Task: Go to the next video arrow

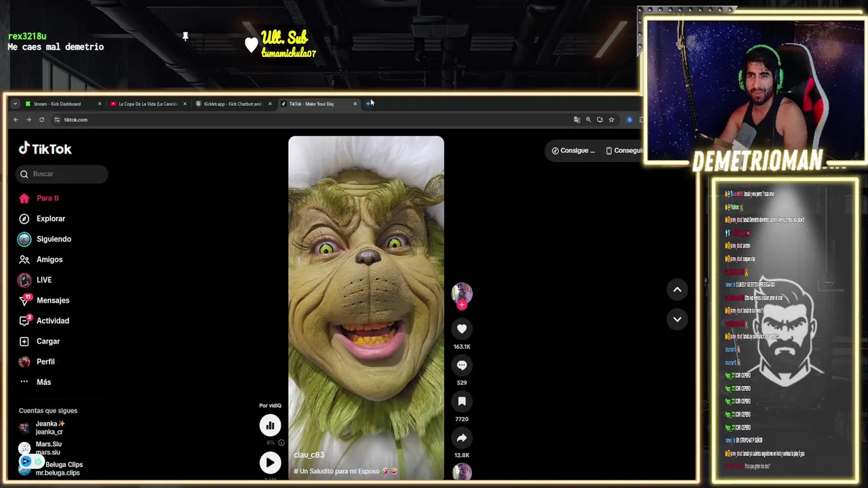Action: click(677, 319)
